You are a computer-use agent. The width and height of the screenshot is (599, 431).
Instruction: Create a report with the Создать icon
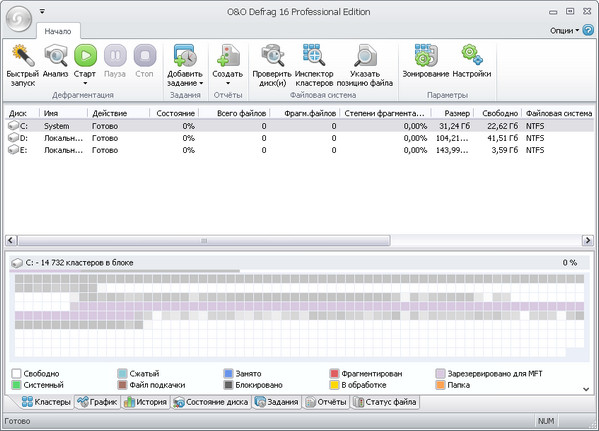point(228,56)
